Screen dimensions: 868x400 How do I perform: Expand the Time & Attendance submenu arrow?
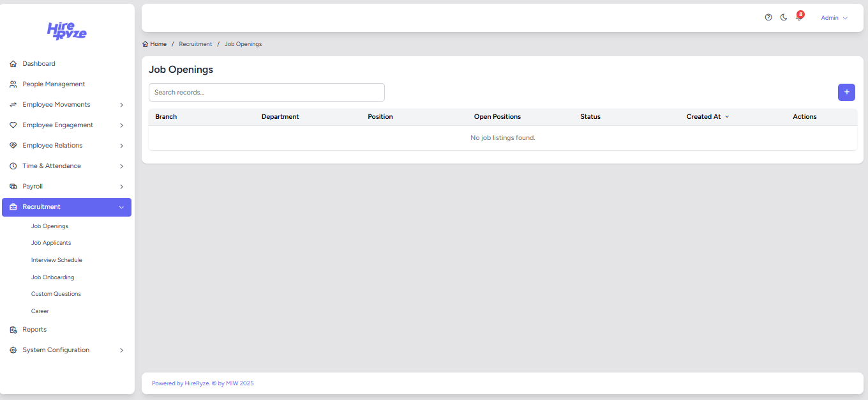pyautogui.click(x=121, y=166)
